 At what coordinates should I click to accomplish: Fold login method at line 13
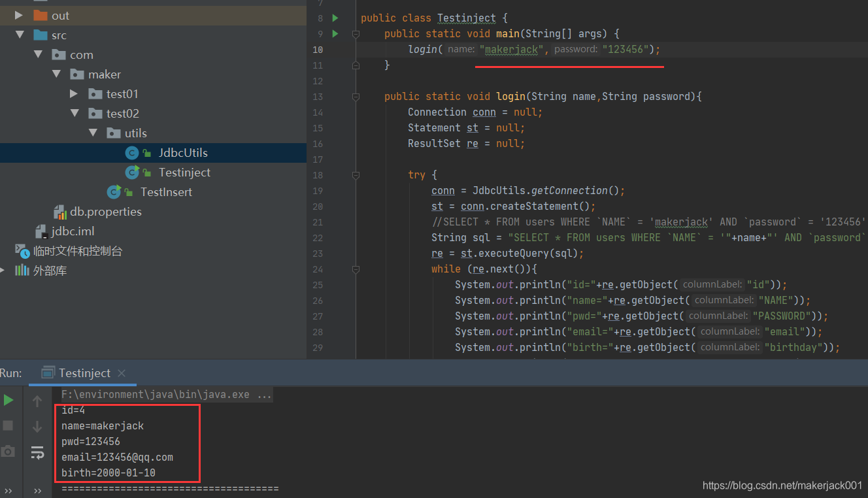pos(356,97)
